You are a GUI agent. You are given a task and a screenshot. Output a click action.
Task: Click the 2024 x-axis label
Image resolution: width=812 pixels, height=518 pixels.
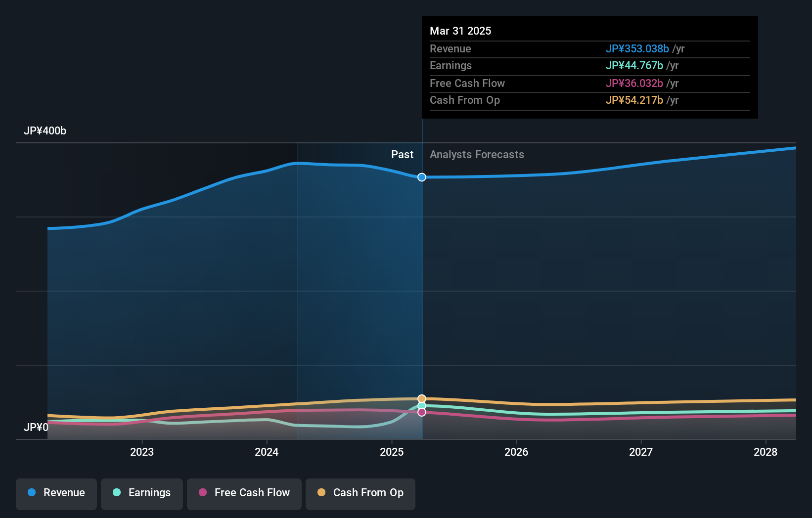(x=267, y=452)
